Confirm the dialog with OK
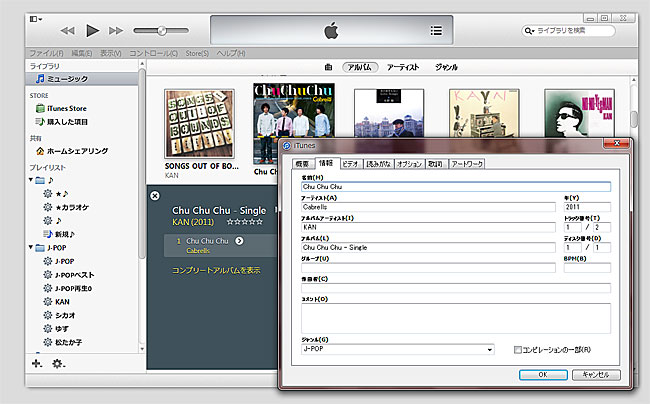The width and height of the screenshot is (650, 404). [x=543, y=375]
